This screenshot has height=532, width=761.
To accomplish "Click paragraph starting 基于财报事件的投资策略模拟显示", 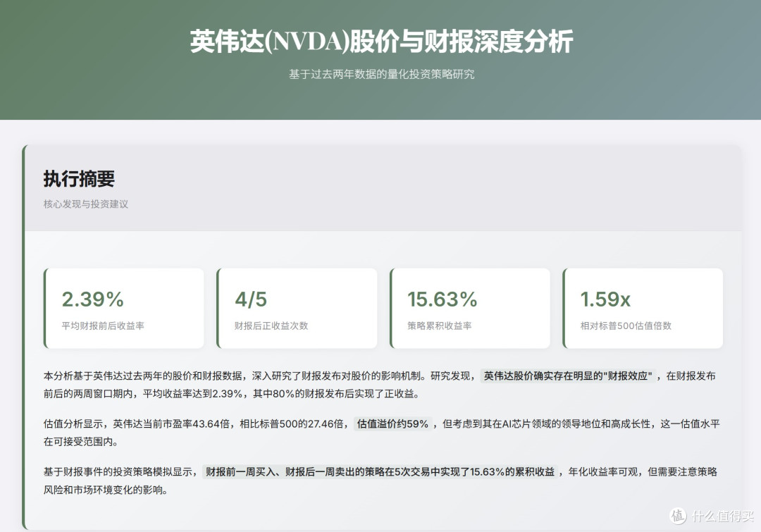I will pos(380,481).
